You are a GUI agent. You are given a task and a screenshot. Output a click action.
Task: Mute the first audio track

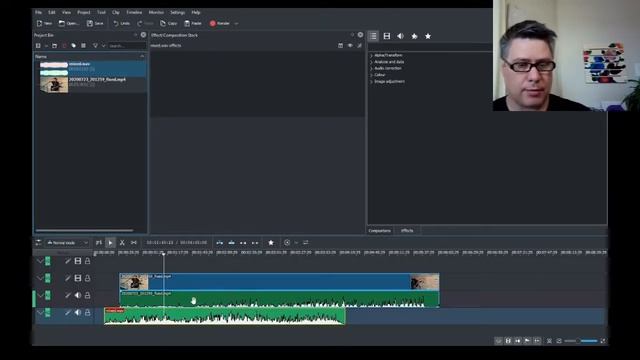(x=78, y=296)
